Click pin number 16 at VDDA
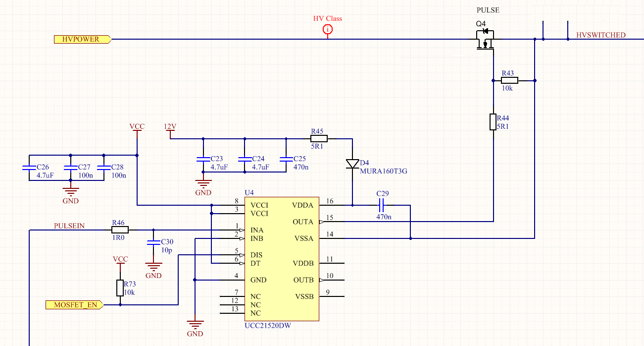This screenshot has width=644, height=346. click(330, 201)
